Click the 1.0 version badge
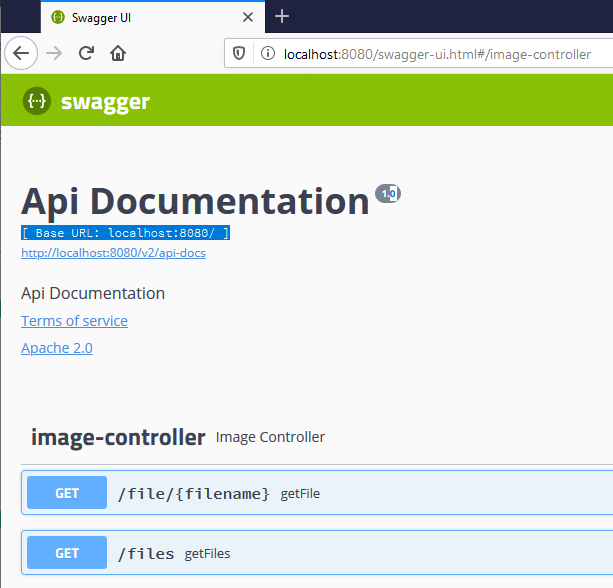Image resolution: width=613 pixels, height=588 pixels. tap(388, 194)
